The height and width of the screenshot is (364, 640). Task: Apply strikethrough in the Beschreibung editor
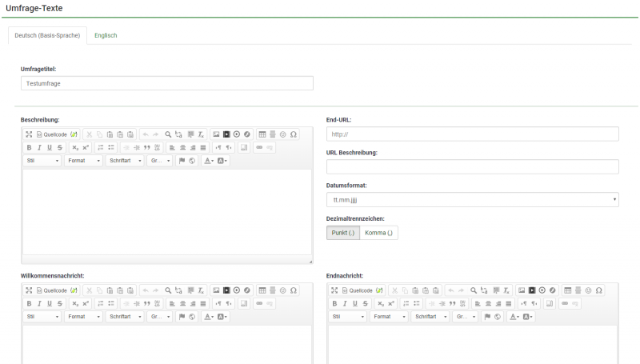(x=59, y=147)
